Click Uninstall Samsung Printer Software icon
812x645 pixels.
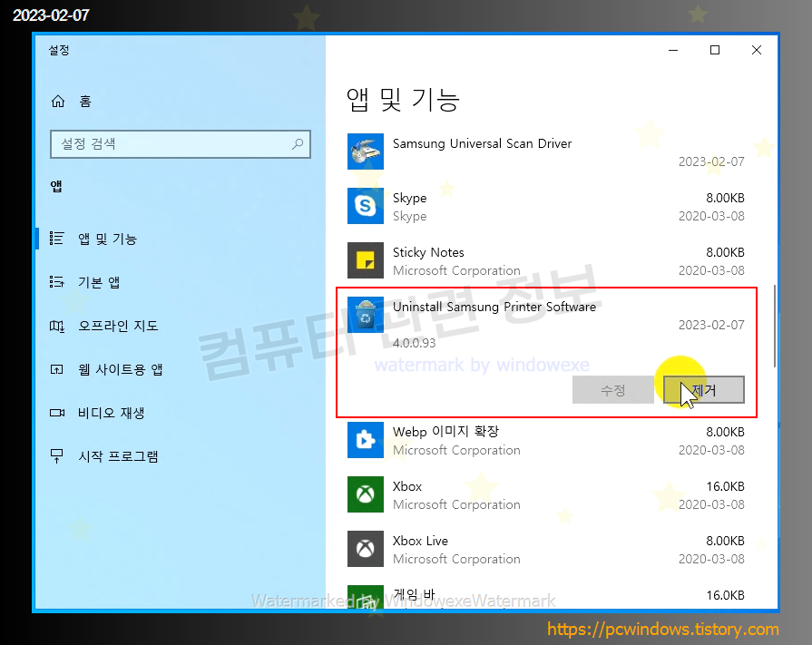tap(365, 314)
